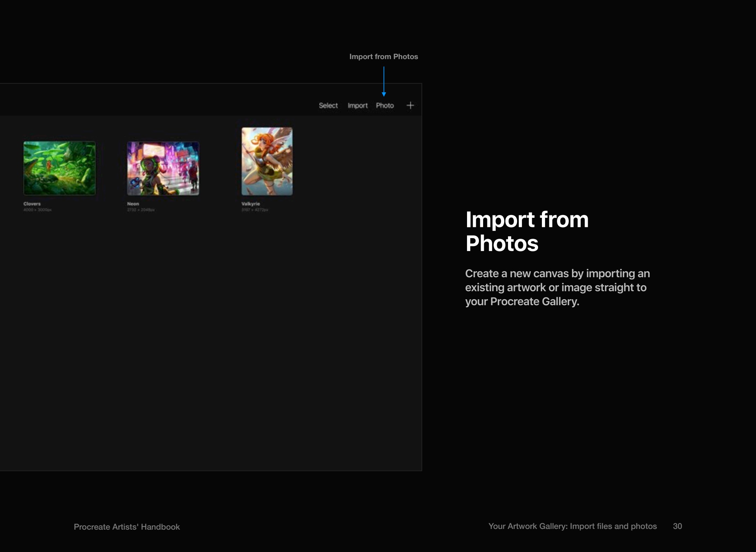Open the Clovers artwork thumbnail
Screen dimensions: 756x552
pyautogui.click(x=59, y=168)
